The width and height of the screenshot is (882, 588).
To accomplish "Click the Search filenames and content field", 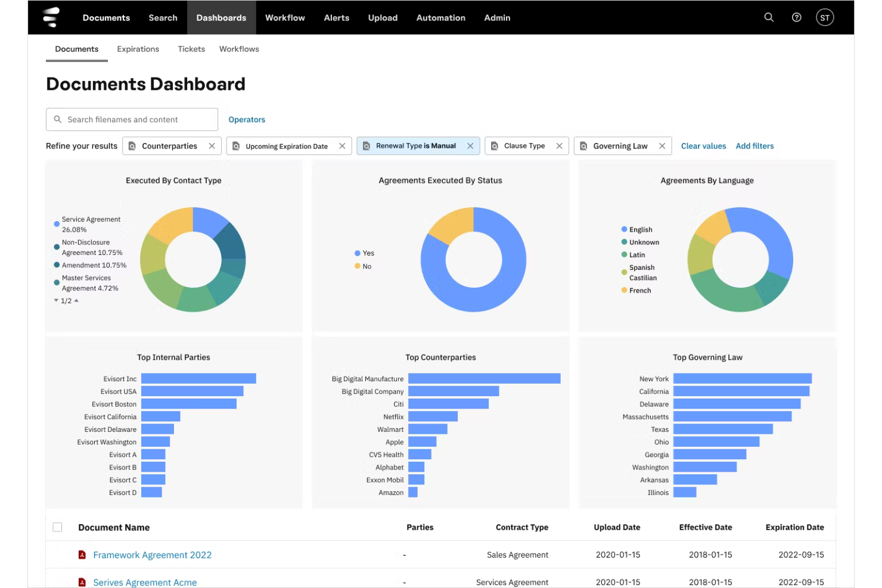I will click(x=132, y=119).
